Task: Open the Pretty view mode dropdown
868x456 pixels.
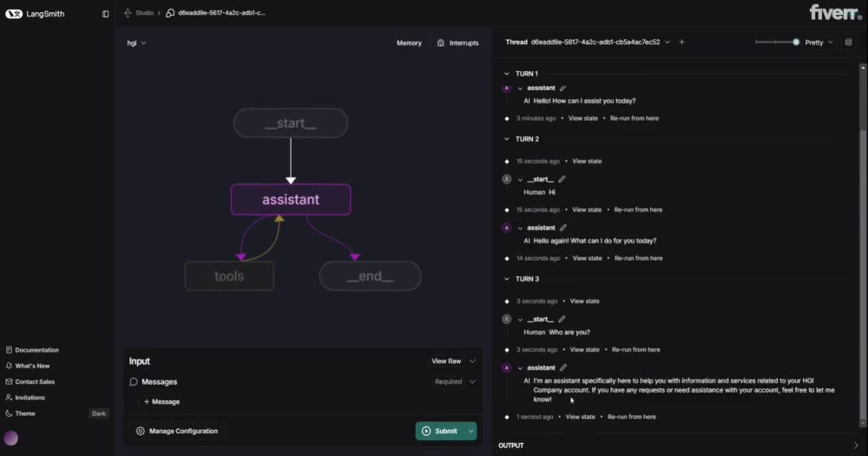Action: click(x=819, y=42)
